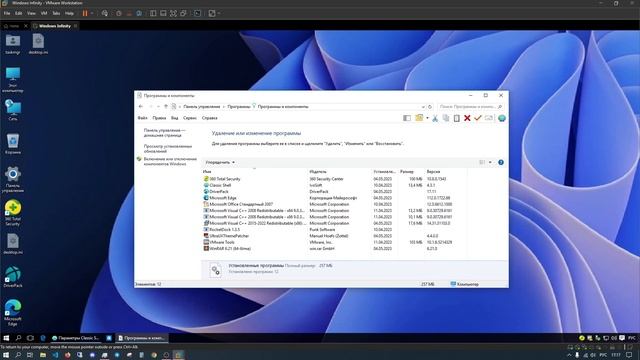Select the Control Panel gear desktop icon
Viewport: 640px width, 360px height.
(13, 179)
